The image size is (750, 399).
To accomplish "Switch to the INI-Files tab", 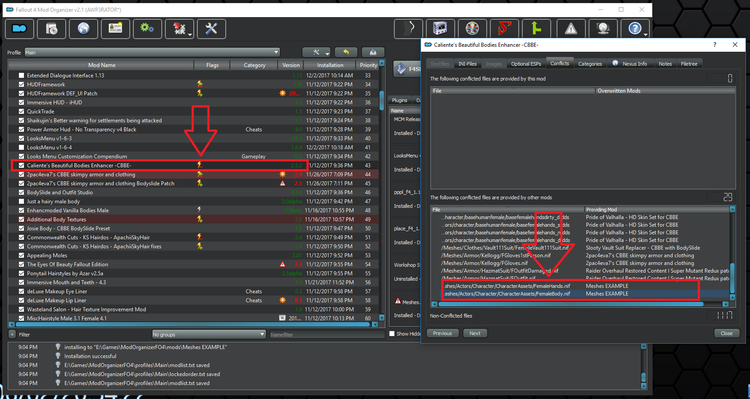I will tap(467, 64).
